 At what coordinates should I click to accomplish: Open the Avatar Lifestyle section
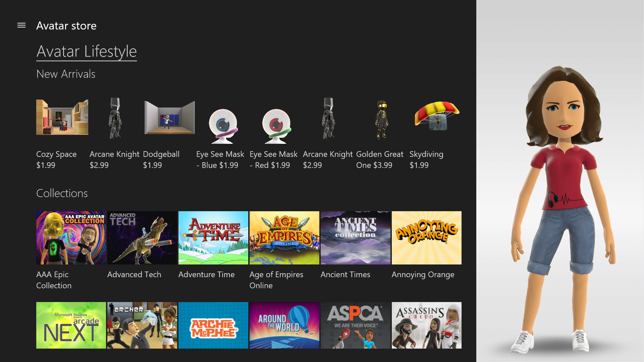coord(86,51)
